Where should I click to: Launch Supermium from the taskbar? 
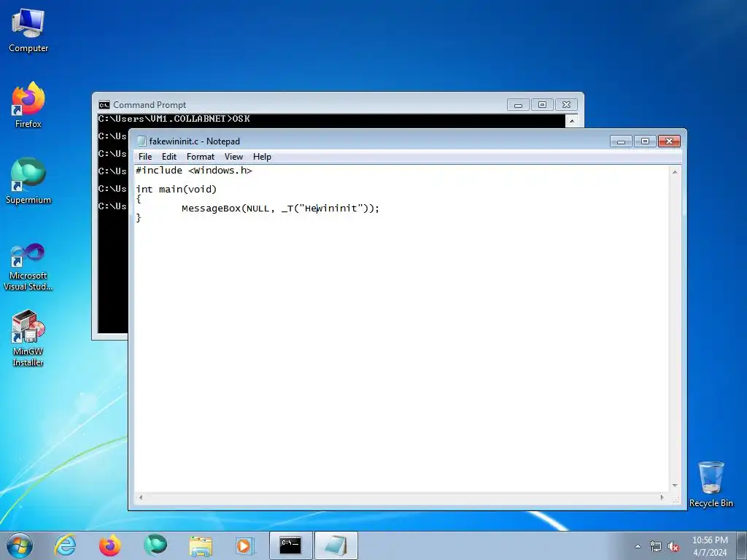[x=155, y=545]
